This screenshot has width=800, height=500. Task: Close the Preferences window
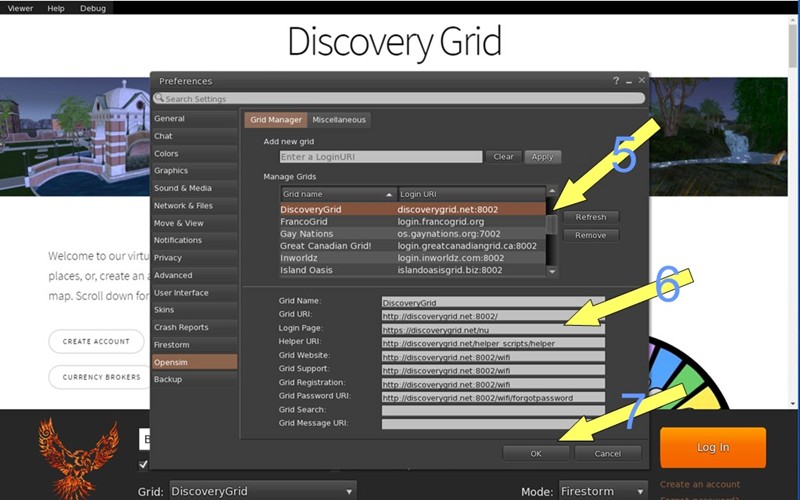point(641,80)
